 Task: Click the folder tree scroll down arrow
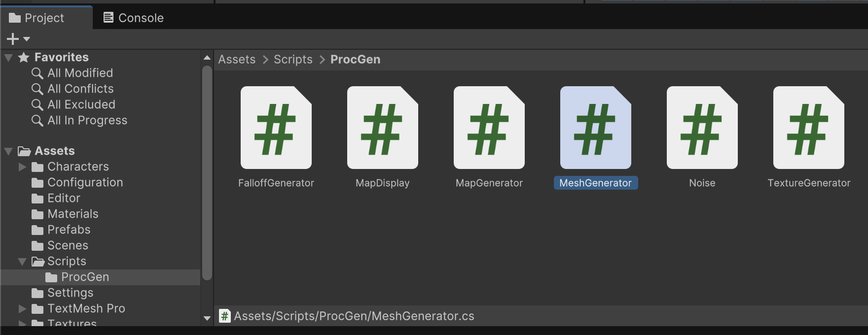[x=207, y=319]
